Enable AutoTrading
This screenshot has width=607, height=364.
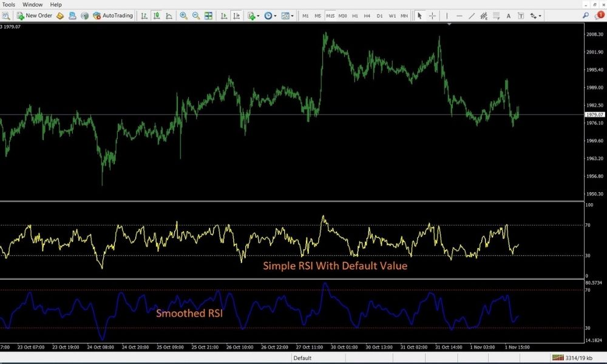coord(112,15)
